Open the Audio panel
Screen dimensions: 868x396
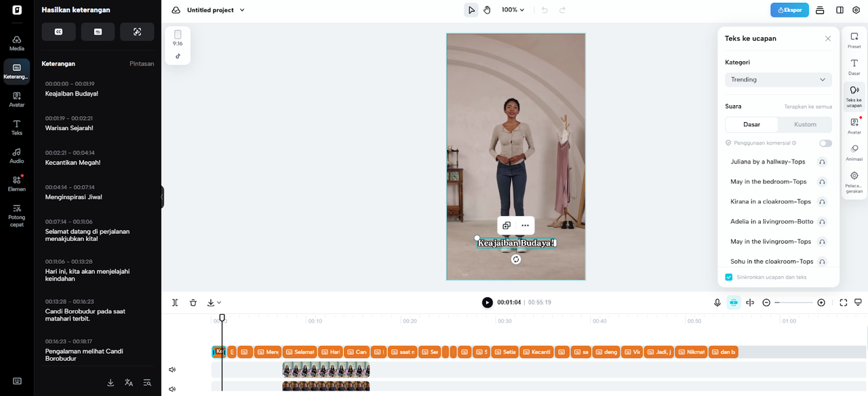[x=17, y=155]
